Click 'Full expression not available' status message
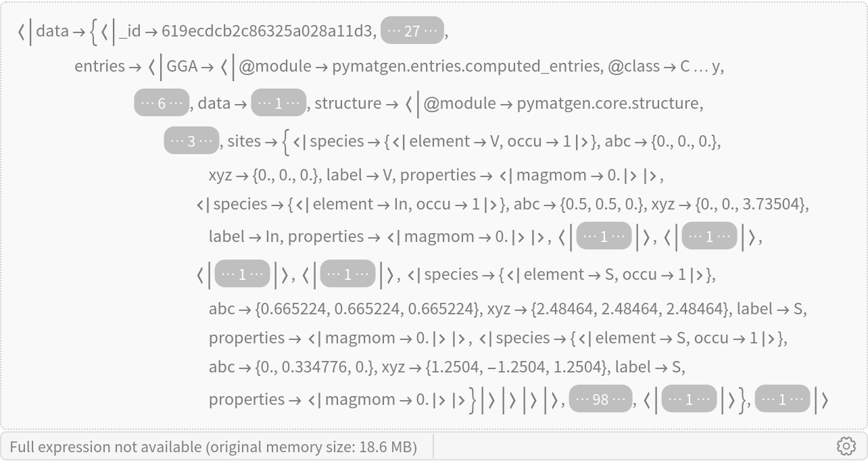This screenshot has height=461, width=868. (213, 447)
